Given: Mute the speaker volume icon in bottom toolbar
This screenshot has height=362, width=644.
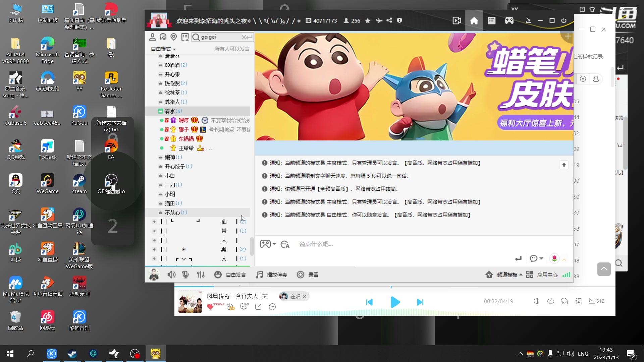Looking at the screenshot, I should [171, 275].
